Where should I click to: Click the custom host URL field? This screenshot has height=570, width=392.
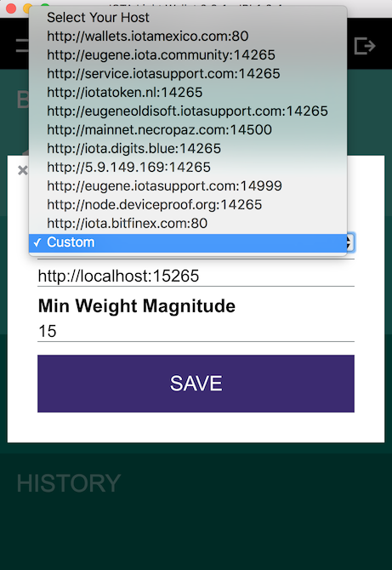(x=196, y=276)
